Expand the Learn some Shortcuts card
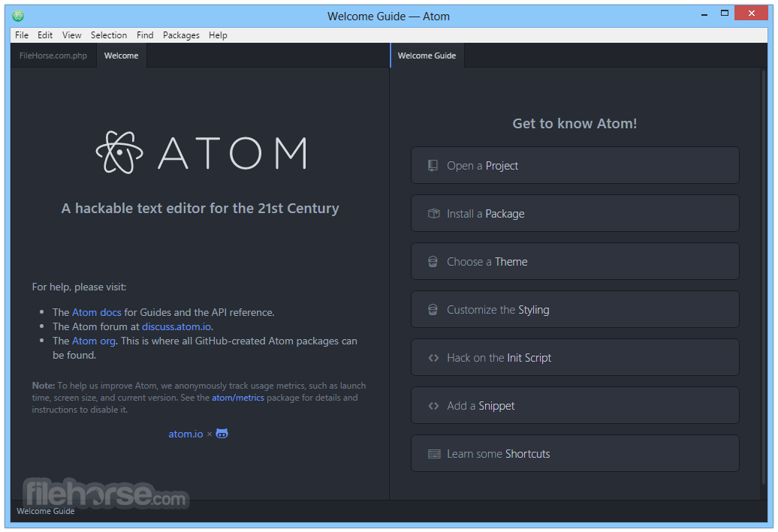 [x=575, y=454]
